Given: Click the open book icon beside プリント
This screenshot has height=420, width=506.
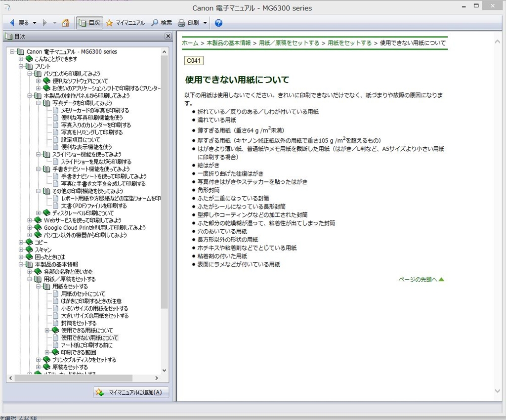Looking at the screenshot, I should [29, 66].
